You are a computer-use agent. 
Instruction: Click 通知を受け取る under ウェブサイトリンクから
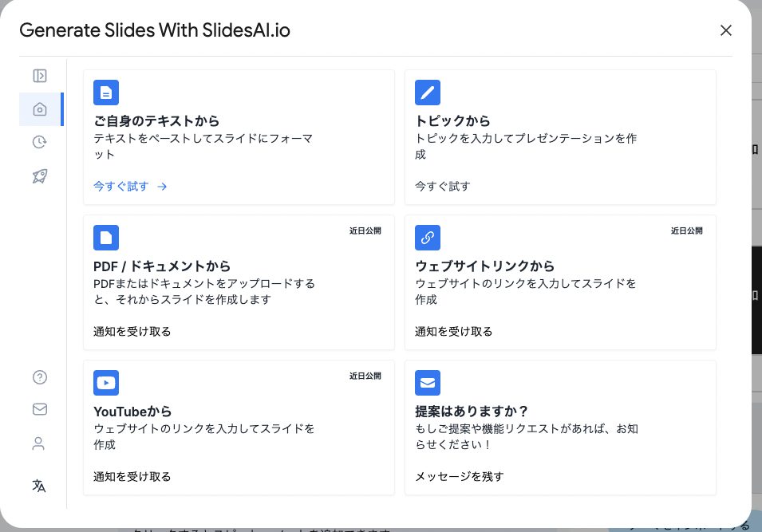point(453,332)
